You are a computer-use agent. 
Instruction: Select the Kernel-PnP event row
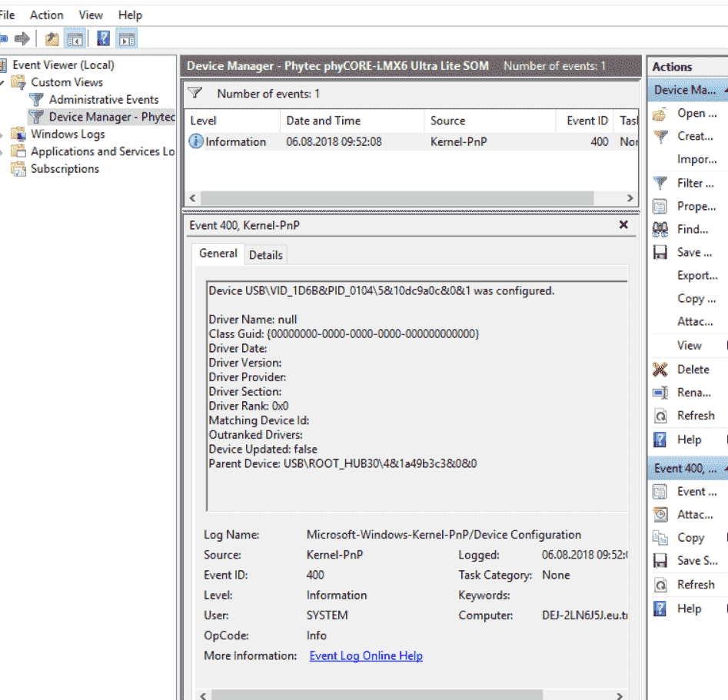pyautogui.click(x=411, y=141)
